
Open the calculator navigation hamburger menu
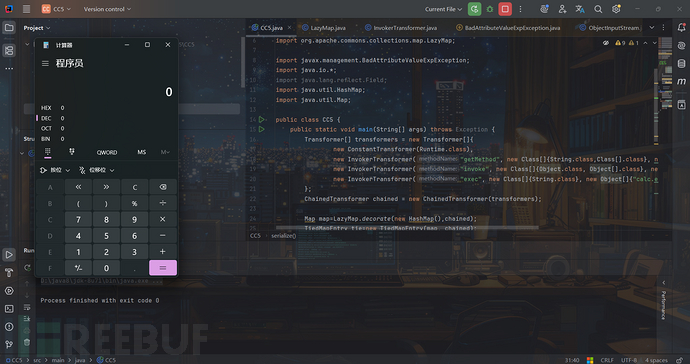pos(45,64)
